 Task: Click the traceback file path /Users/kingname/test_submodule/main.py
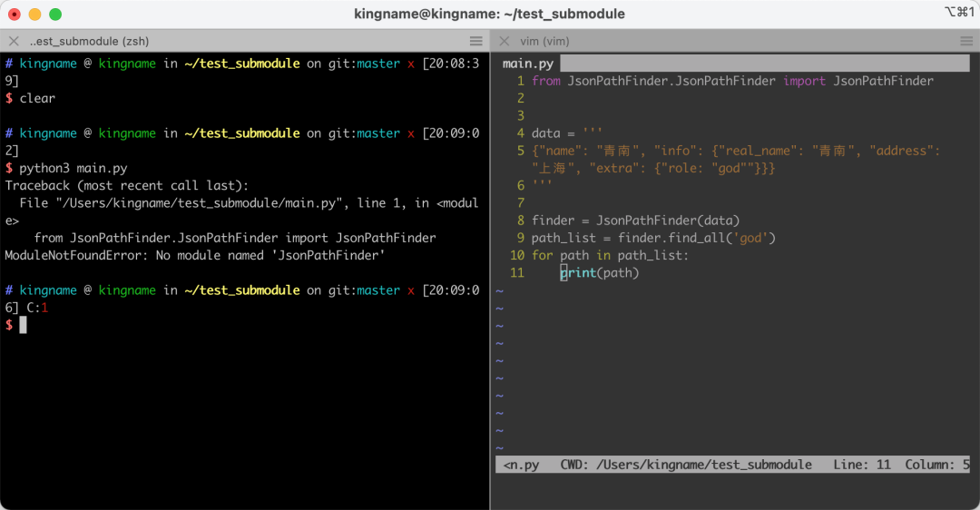click(199, 203)
